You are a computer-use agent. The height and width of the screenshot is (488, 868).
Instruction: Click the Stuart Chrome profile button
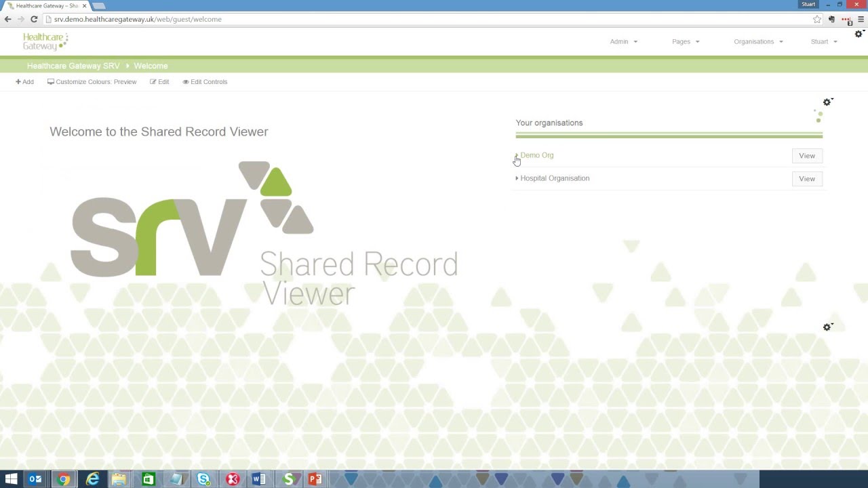(808, 4)
